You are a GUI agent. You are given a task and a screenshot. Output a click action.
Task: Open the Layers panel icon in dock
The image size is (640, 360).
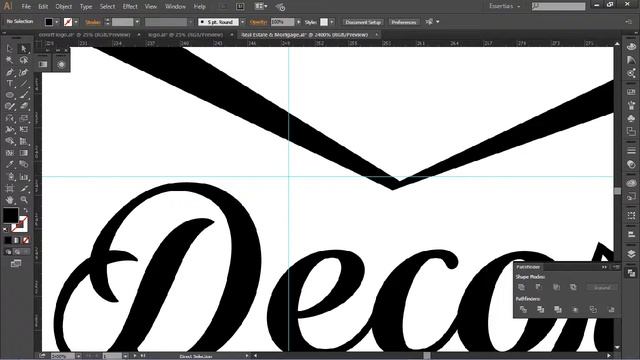coord(631,254)
